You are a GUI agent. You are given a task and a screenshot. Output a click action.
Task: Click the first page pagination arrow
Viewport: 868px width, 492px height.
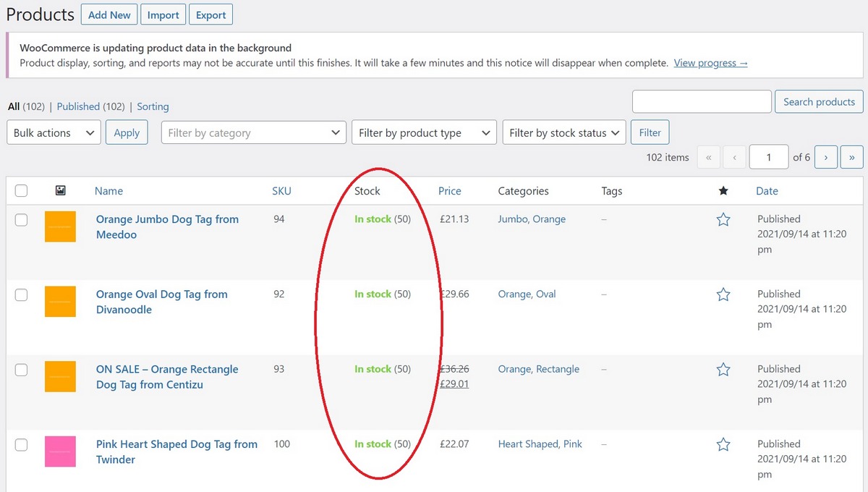pyautogui.click(x=709, y=157)
